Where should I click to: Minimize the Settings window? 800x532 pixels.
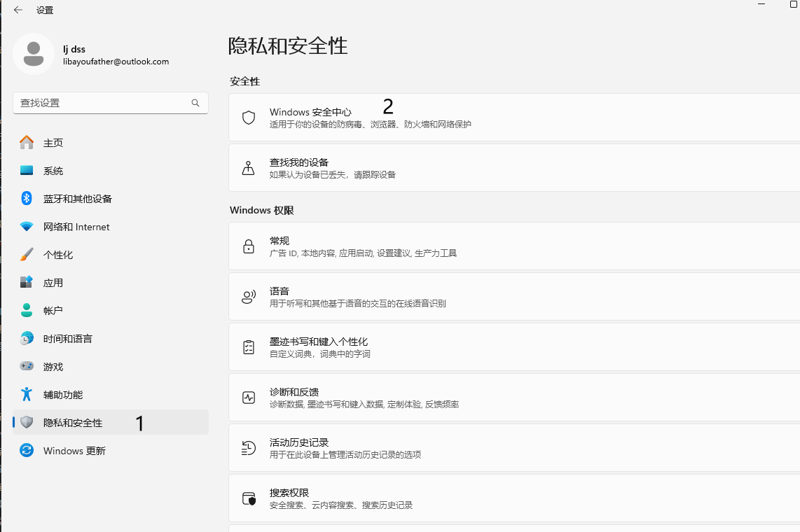[761, 4]
